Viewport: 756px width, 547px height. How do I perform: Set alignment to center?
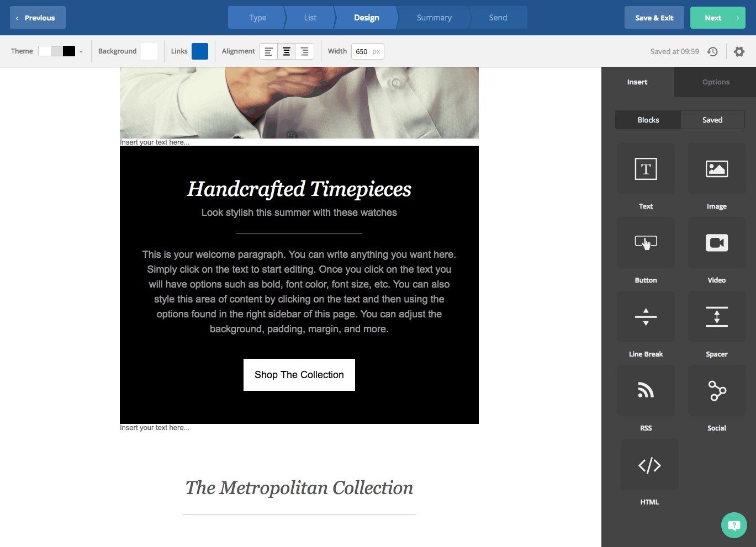coord(287,51)
